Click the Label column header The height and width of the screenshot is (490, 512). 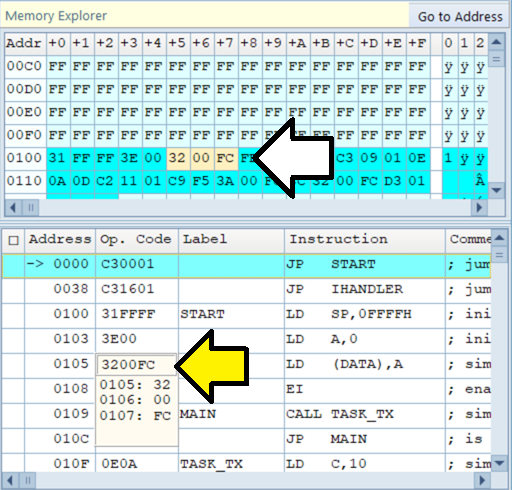pyautogui.click(x=231, y=239)
